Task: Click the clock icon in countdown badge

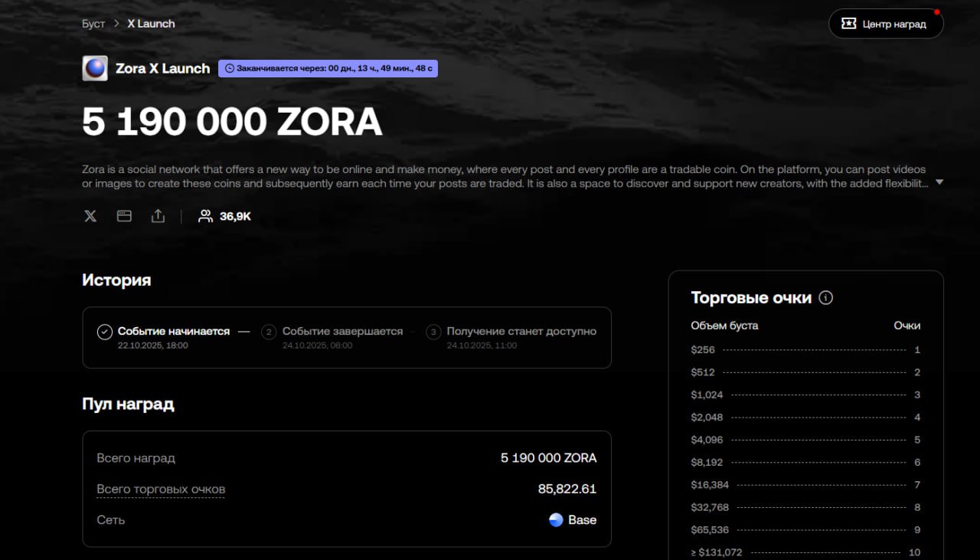Action: 229,68
